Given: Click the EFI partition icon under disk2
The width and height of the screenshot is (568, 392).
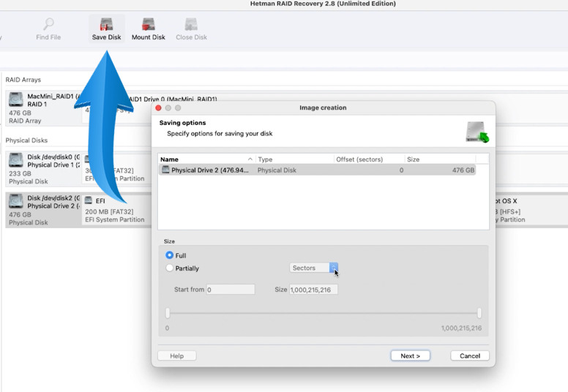Looking at the screenshot, I should [89, 200].
